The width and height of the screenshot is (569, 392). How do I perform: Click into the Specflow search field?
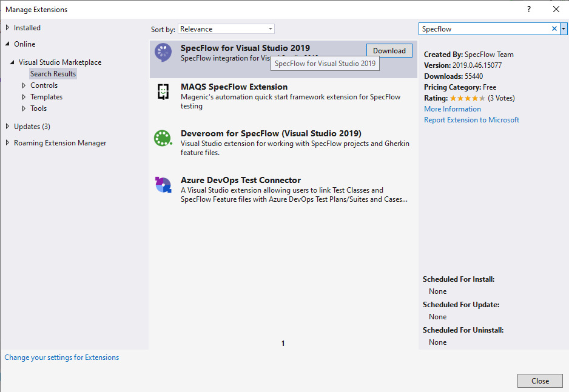pyautogui.click(x=485, y=29)
